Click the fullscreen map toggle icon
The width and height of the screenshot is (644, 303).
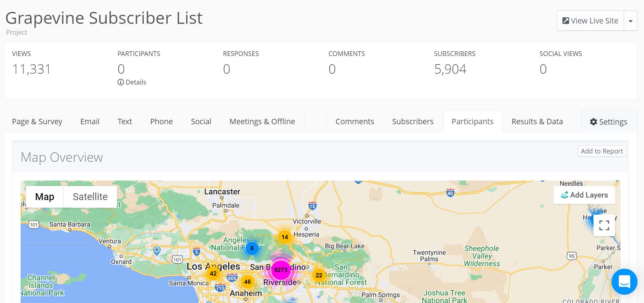[604, 225]
